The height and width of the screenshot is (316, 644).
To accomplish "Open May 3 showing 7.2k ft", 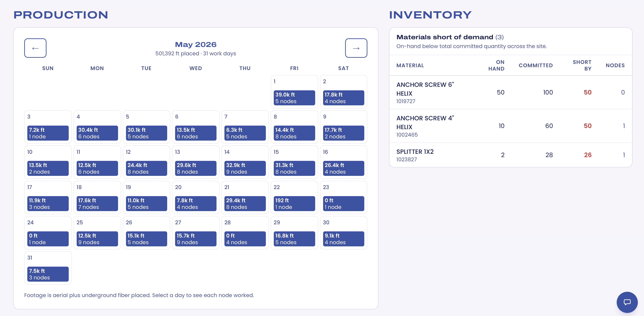I will click(x=48, y=127).
